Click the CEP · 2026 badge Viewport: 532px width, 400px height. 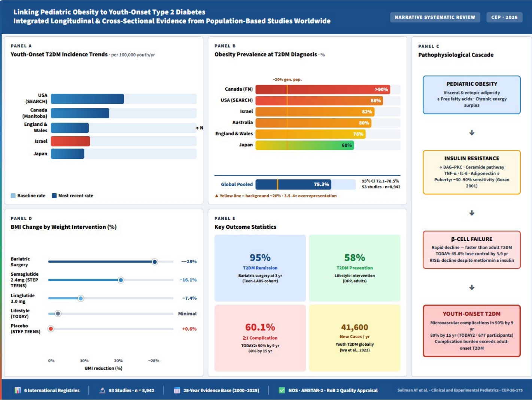[x=504, y=17]
